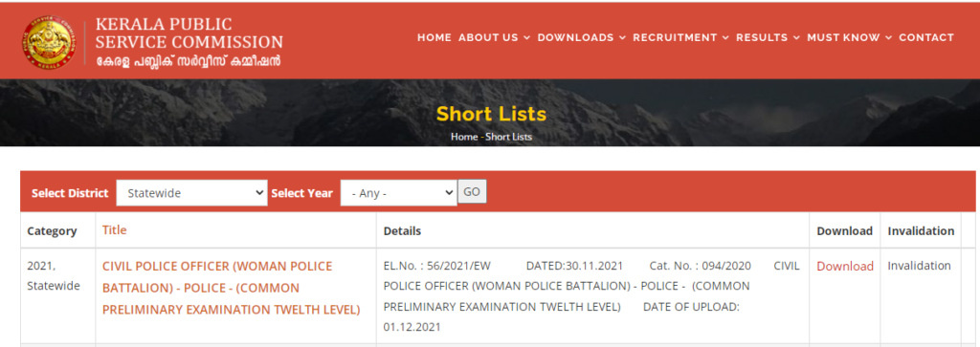Viewport: 980px width, 347px height.
Task: Open the Select District dropdown
Action: coord(191,193)
